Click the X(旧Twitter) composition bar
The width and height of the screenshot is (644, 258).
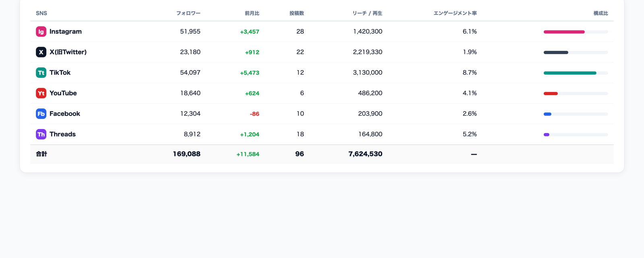pos(576,52)
